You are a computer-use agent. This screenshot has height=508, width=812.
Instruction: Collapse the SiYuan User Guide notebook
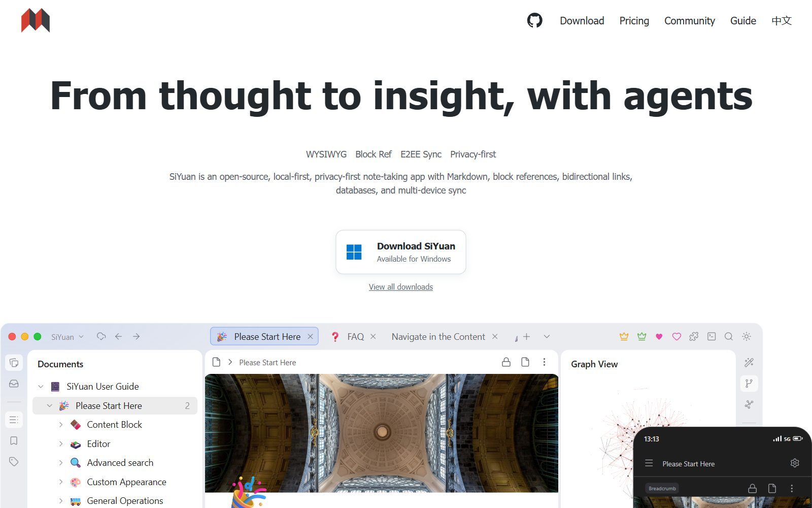tap(41, 387)
